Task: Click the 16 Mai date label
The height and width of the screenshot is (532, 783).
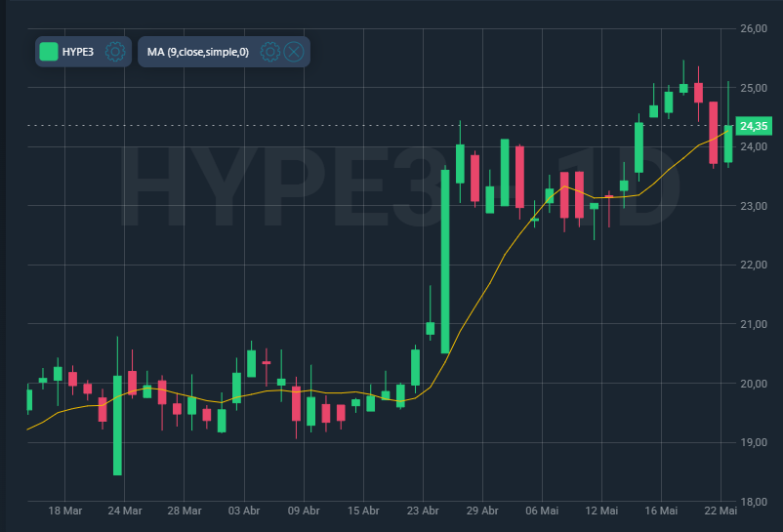Action: pos(661,511)
